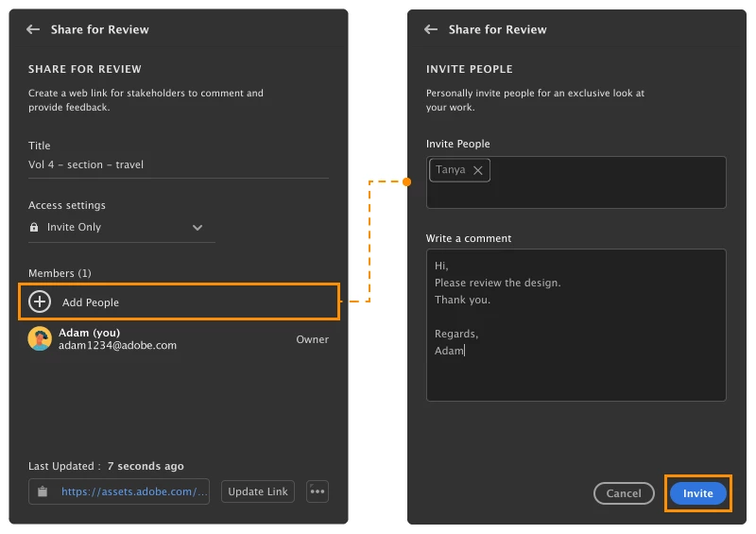Click the lock icon beside Invite Only

pos(34,227)
